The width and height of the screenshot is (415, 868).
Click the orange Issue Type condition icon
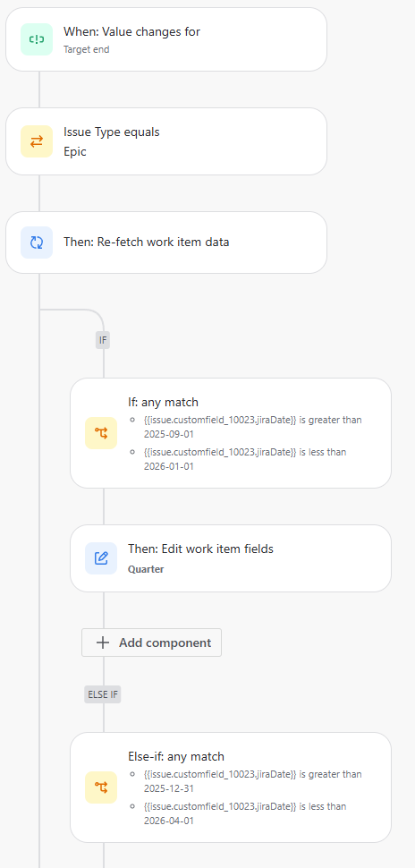click(37, 141)
